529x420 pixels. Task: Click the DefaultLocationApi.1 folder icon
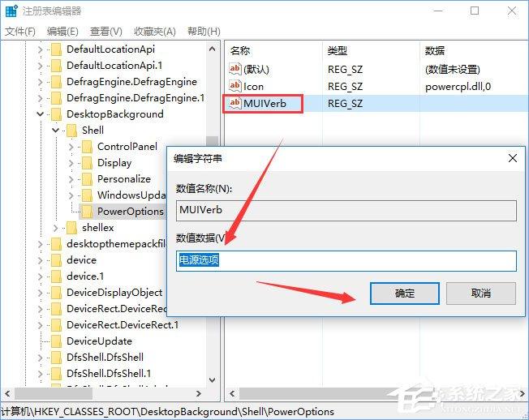56,66
